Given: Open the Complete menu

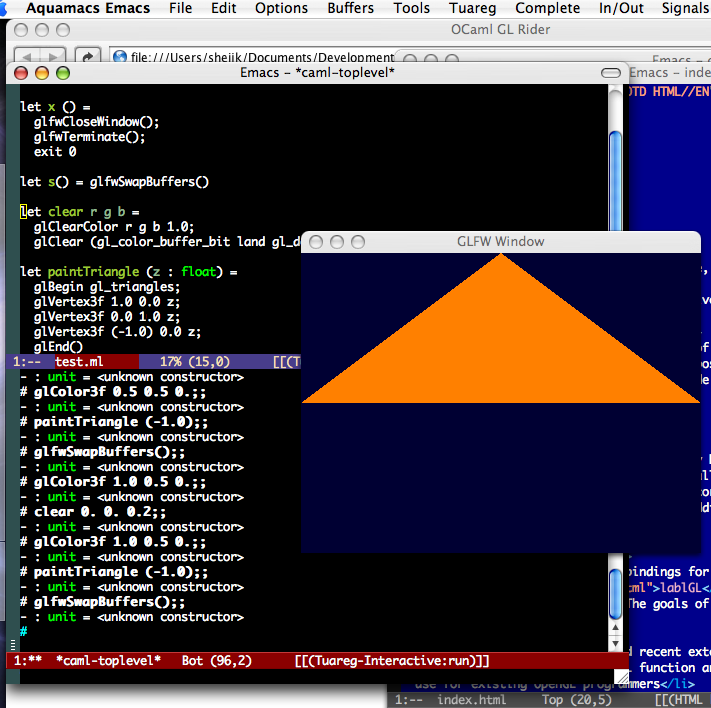Looking at the screenshot, I should [547, 8].
